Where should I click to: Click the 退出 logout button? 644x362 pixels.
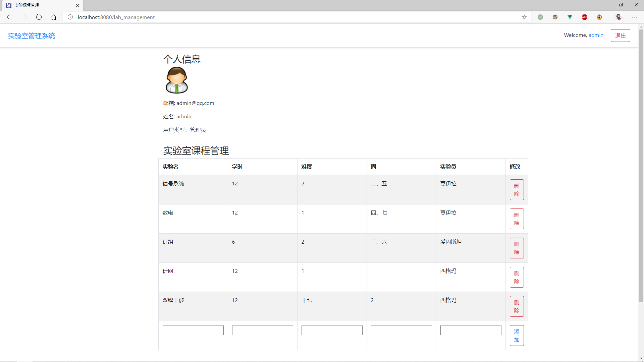point(620,36)
